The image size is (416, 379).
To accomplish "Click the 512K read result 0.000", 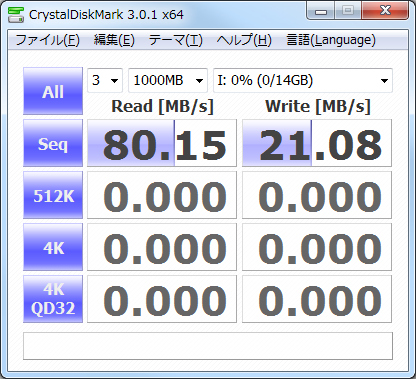I will click(162, 195).
